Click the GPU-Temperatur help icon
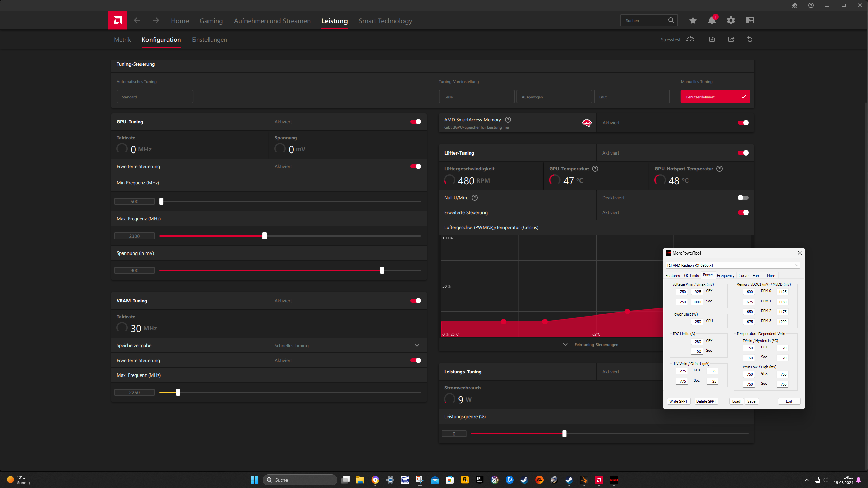The width and height of the screenshot is (868, 488). tap(595, 169)
